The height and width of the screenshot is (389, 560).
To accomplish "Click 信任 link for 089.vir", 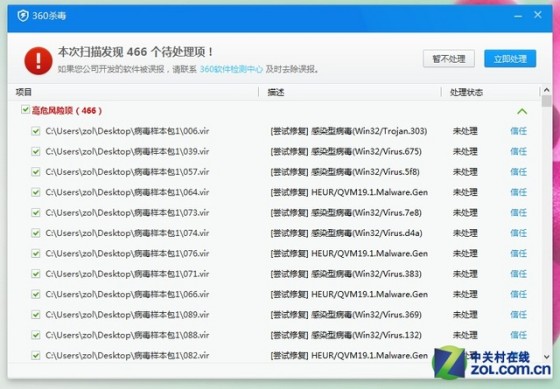I will (519, 314).
